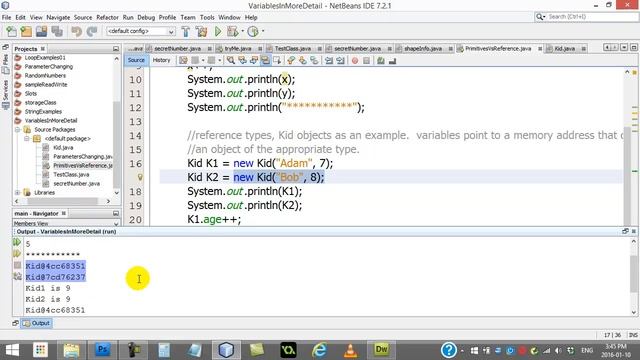Click yellow Re-run with different parameters icon
640x360 pixels.
(x=17, y=254)
